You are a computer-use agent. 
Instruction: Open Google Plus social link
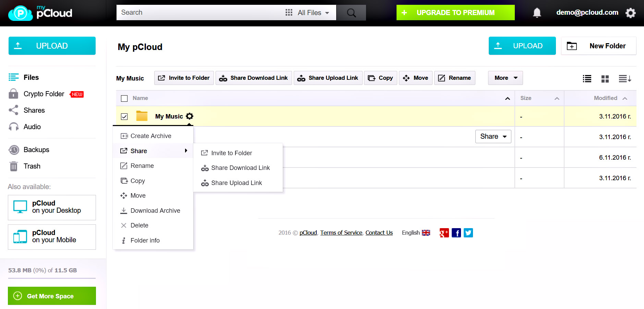click(444, 233)
